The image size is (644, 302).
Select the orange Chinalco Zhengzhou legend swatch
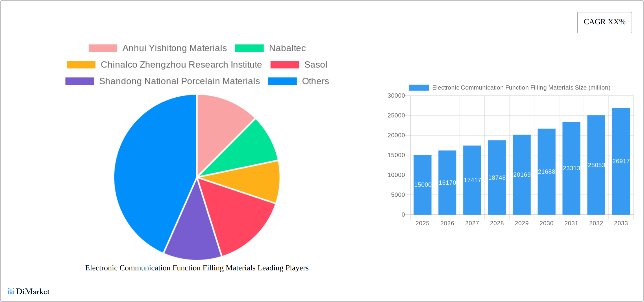pyautogui.click(x=81, y=65)
